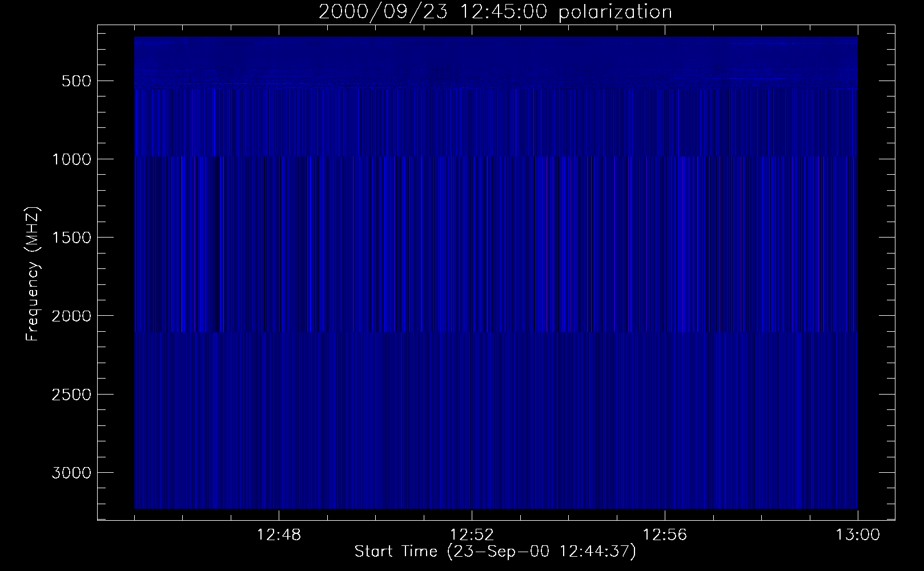Viewport: 924px width, 571px height.
Task: Click the 2000 frequency tick label
Action: click(71, 316)
